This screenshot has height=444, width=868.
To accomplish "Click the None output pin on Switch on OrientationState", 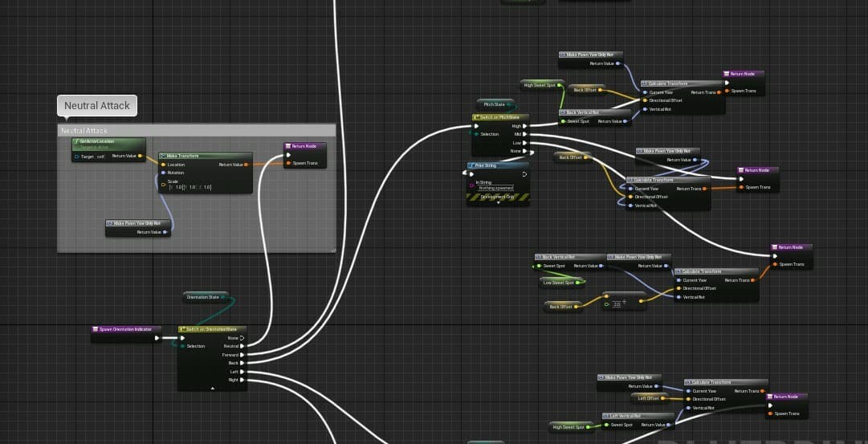I will (242, 338).
